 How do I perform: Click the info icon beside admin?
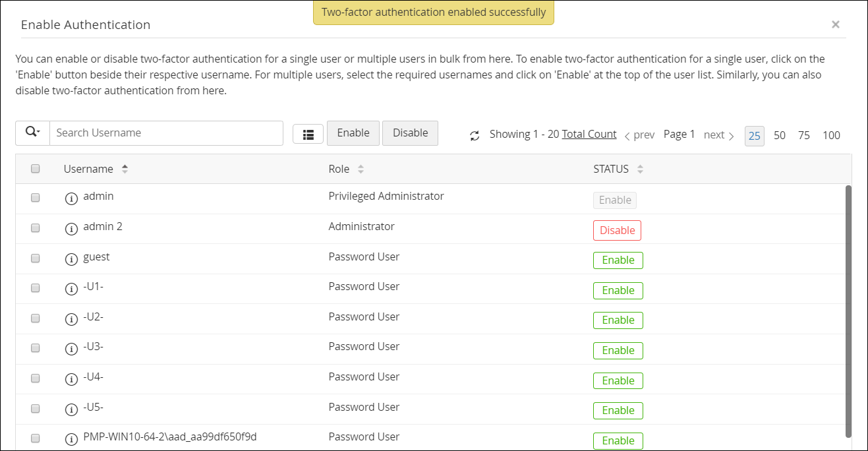71,198
